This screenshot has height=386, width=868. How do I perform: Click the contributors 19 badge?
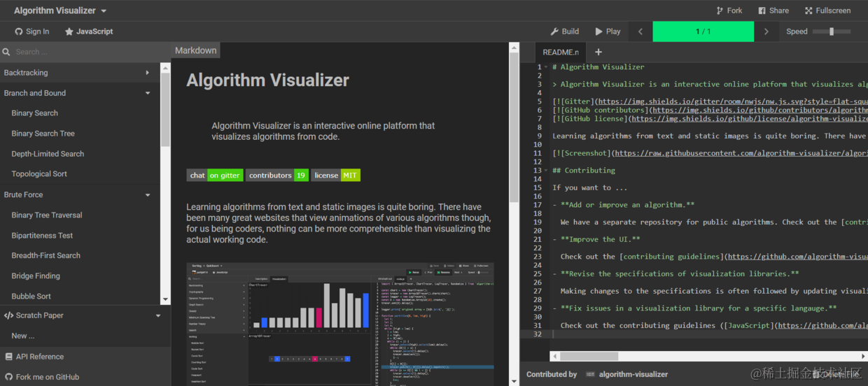(x=277, y=176)
